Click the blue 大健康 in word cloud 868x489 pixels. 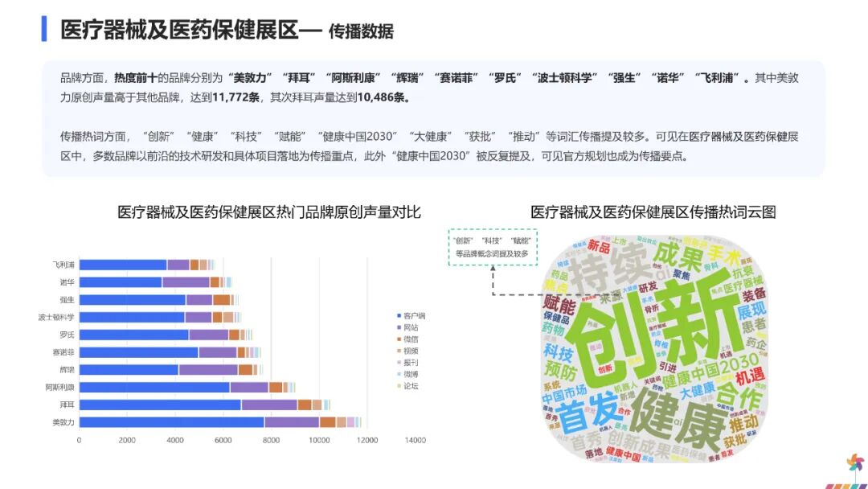click(697, 390)
